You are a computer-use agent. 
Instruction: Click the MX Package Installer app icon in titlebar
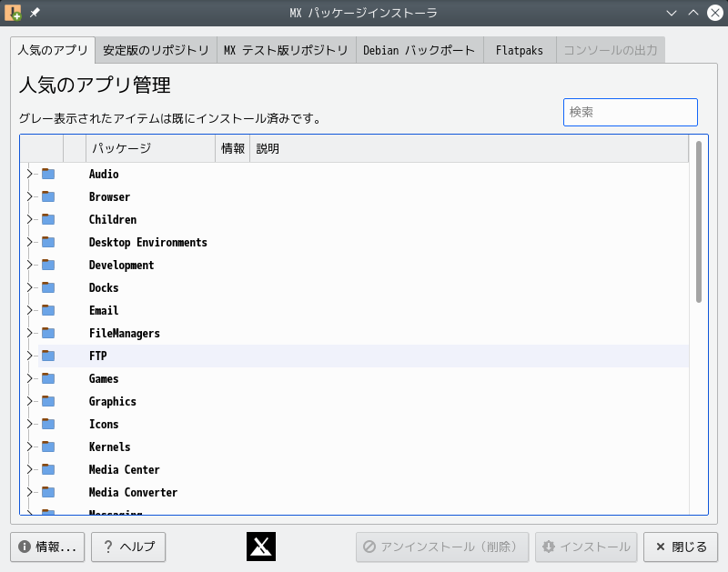(13, 13)
